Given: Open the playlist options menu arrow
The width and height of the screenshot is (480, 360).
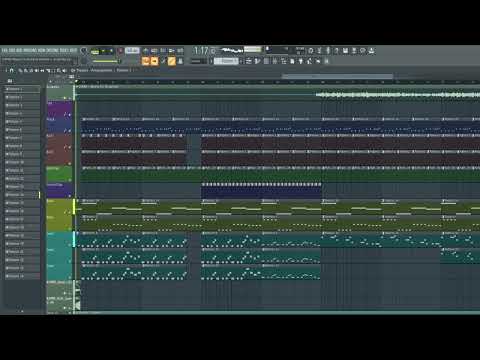Looking at the screenshot, I should click(6, 70).
